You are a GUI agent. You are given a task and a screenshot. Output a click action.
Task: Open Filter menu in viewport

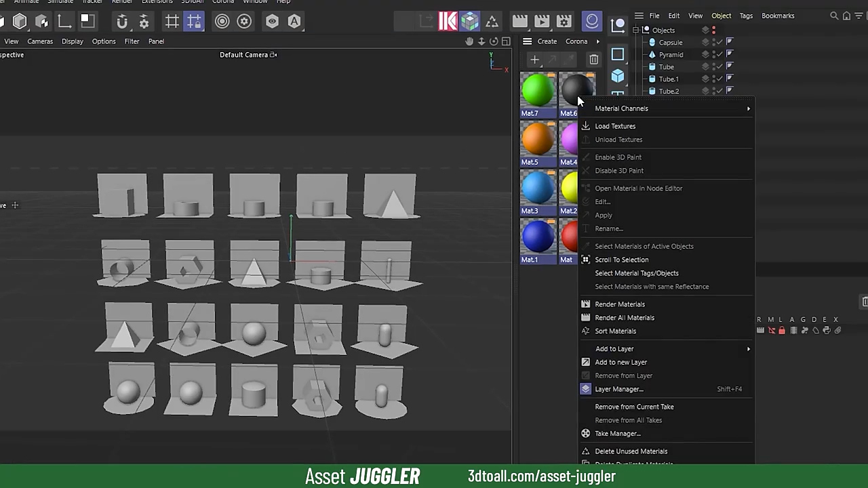[x=132, y=41]
